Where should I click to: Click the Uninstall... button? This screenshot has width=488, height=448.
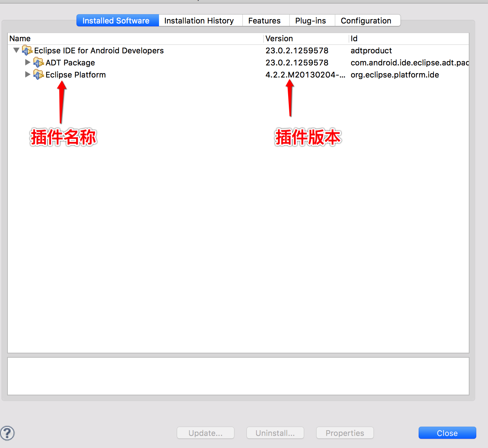coord(275,433)
